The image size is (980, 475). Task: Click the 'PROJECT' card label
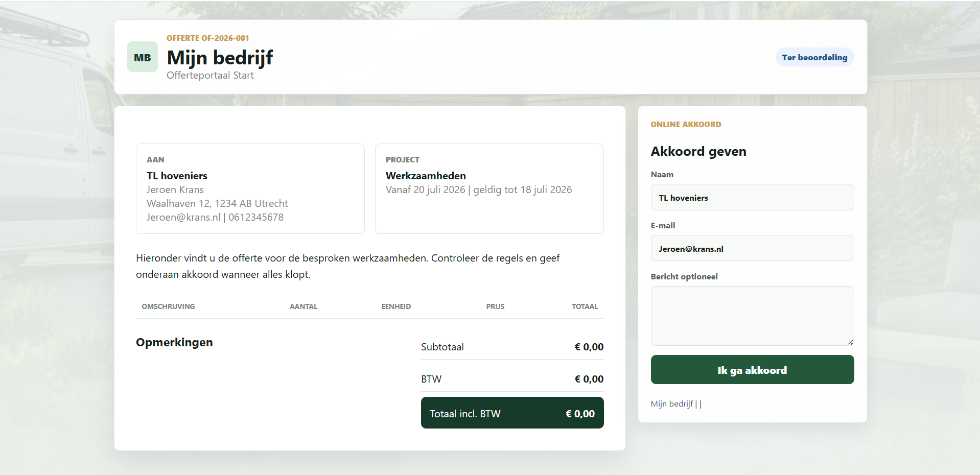403,160
